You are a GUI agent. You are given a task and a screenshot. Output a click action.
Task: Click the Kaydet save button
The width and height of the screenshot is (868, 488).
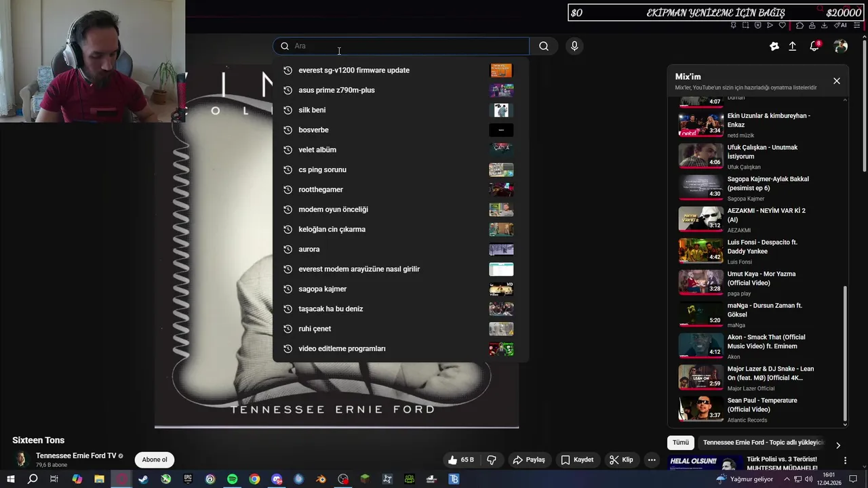click(577, 460)
